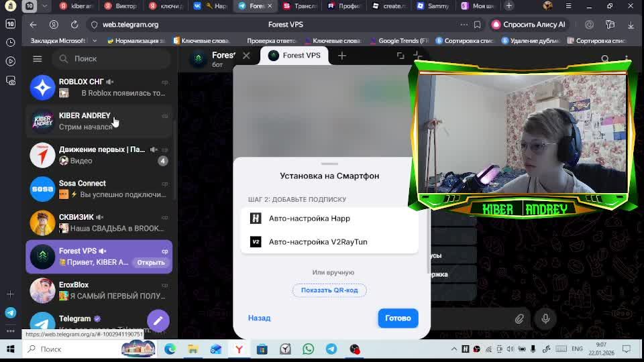The image size is (644, 362).
Task: Expand the tab group dropdown arrow
Action: point(45,6)
